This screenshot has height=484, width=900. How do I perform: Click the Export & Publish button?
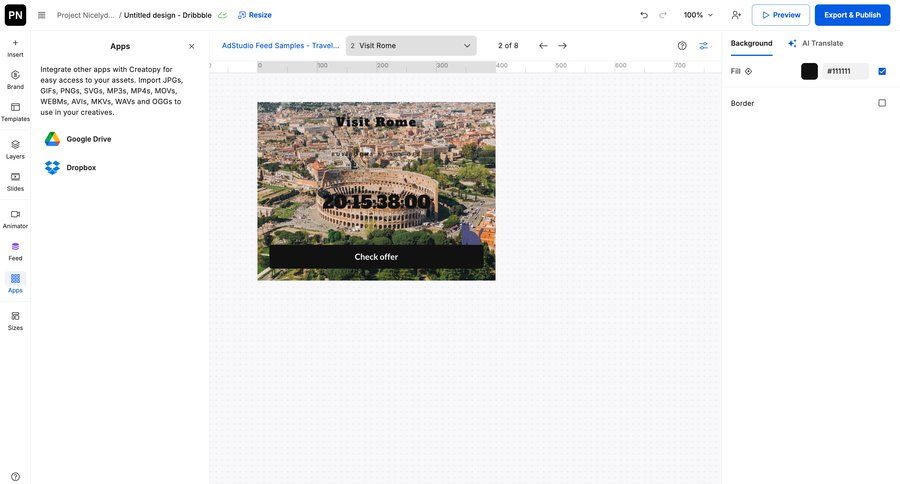click(852, 15)
